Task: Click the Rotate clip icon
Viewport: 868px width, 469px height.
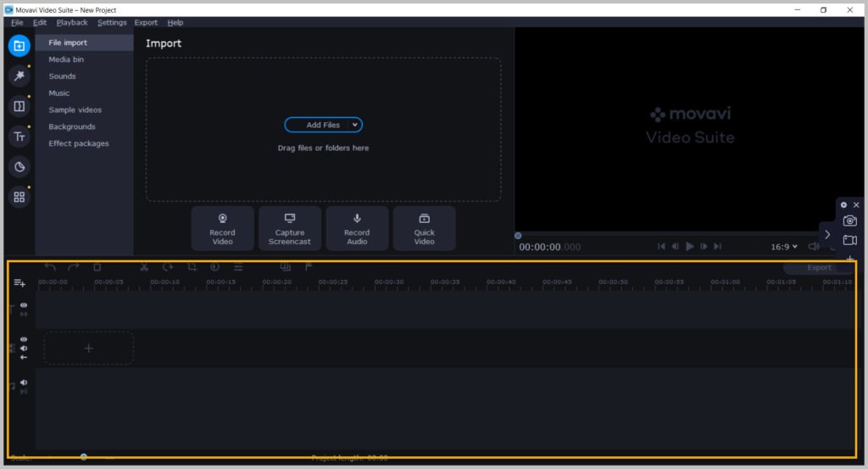Action: coord(168,267)
